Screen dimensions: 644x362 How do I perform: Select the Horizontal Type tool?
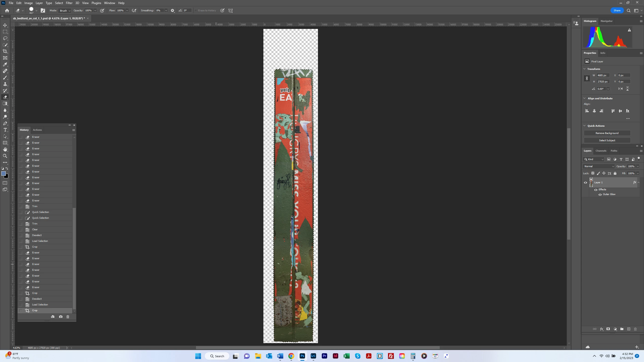coord(5,130)
